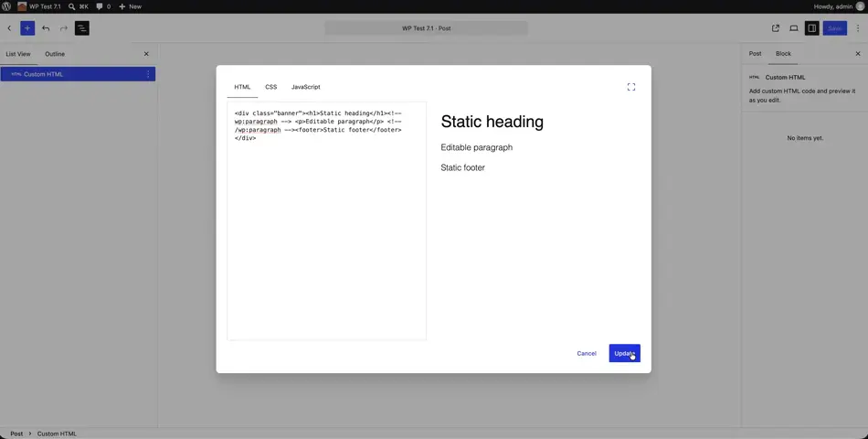
Task: Switch to the JavaScript tab
Action: (x=305, y=87)
